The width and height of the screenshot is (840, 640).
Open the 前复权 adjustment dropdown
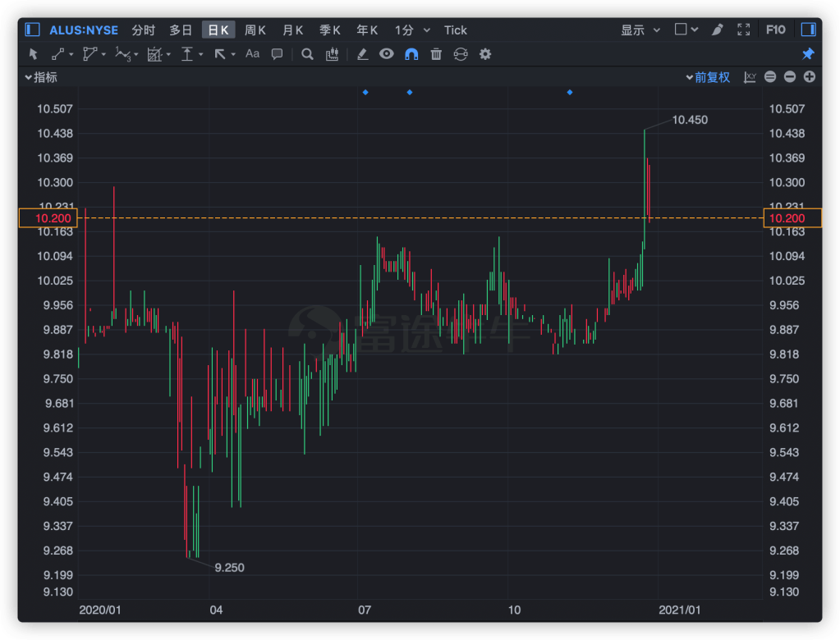pyautogui.click(x=708, y=77)
